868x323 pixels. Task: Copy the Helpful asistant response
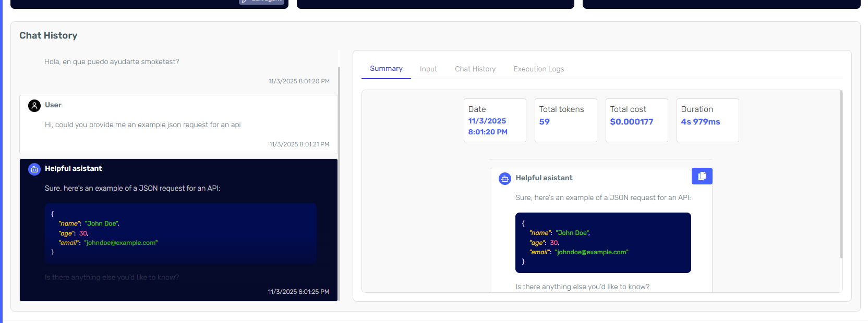tap(702, 176)
